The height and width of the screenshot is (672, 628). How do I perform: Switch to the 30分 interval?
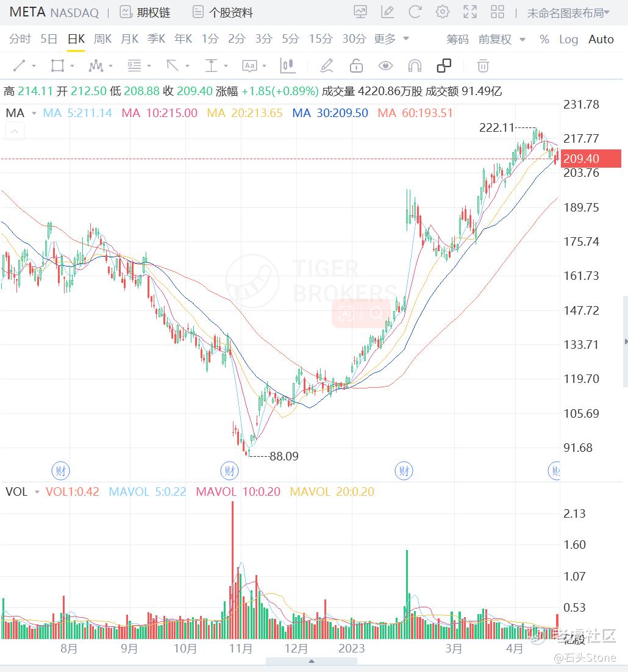tap(354, 39)
